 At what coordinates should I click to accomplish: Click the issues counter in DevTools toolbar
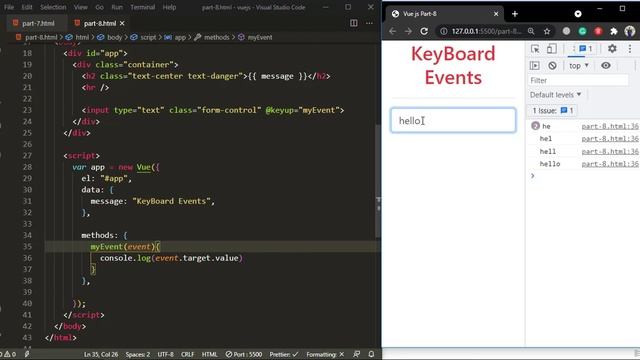586,49
